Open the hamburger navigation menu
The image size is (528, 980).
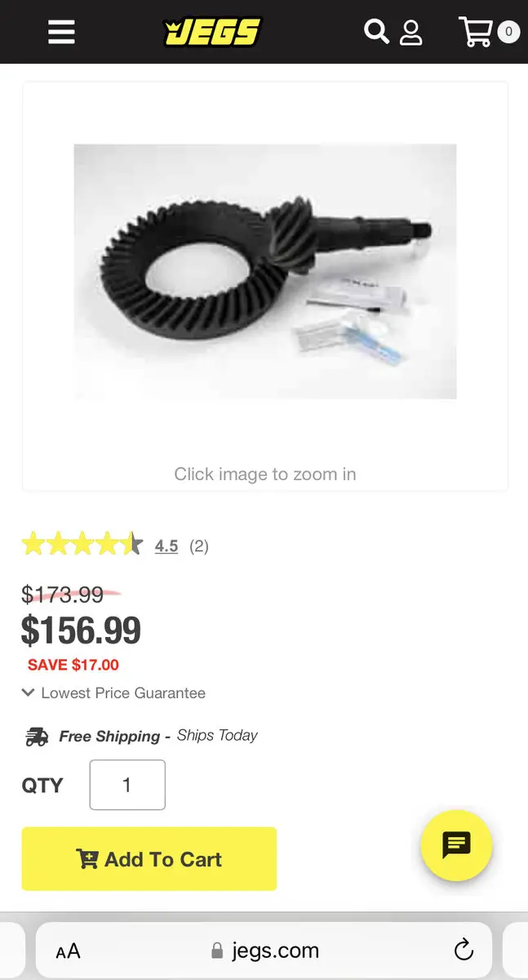tap(61, 32)
